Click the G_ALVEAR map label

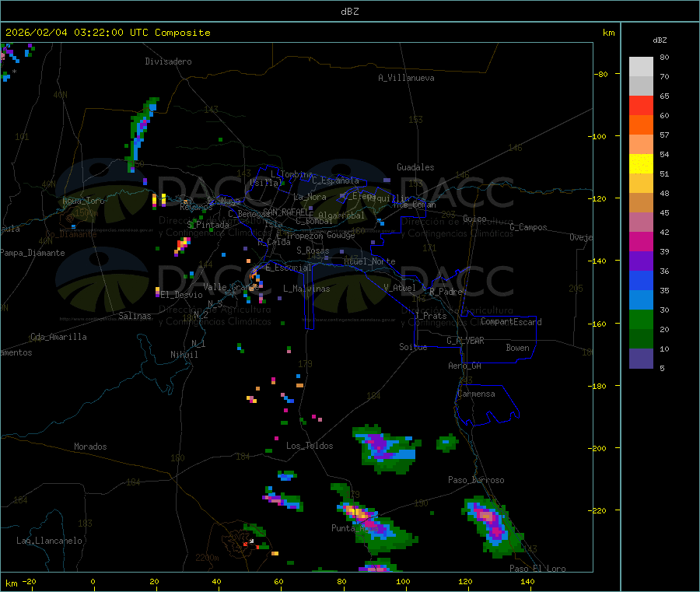pyautogui.click(x=466, y=341)
